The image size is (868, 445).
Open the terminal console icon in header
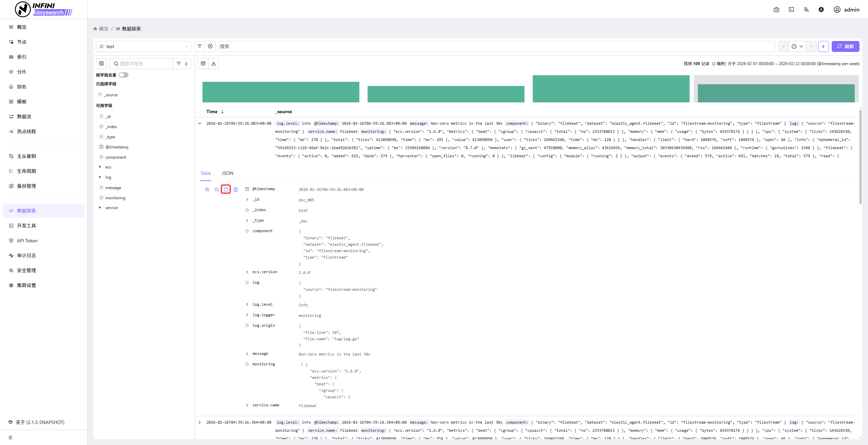(791, 9)
